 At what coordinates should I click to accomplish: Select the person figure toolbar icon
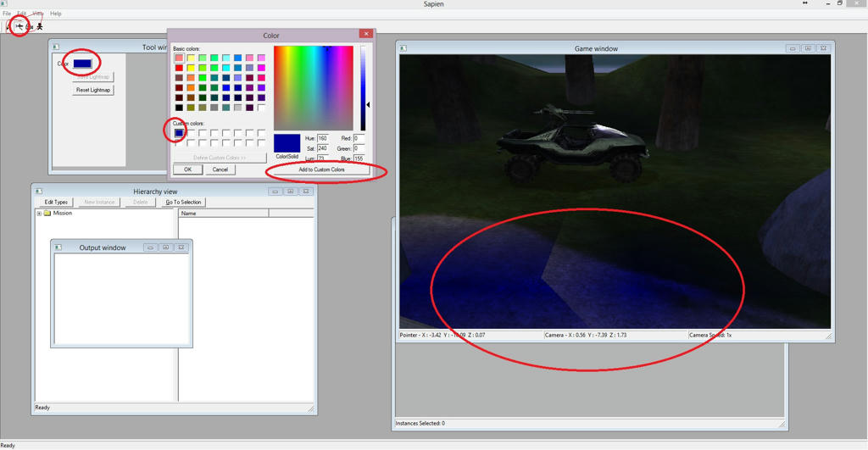(x=40, y=26)
